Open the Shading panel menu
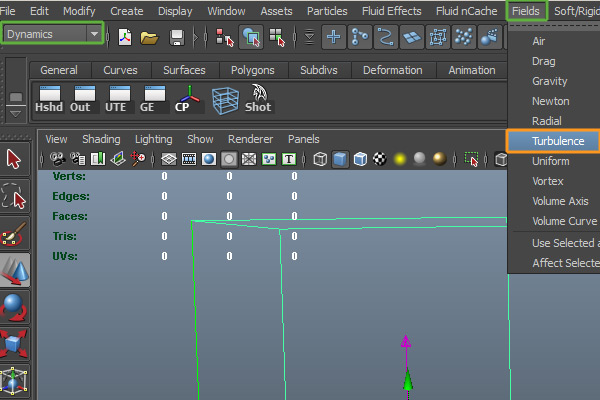This screenshot has width=600, height=400. coord(101,139)
